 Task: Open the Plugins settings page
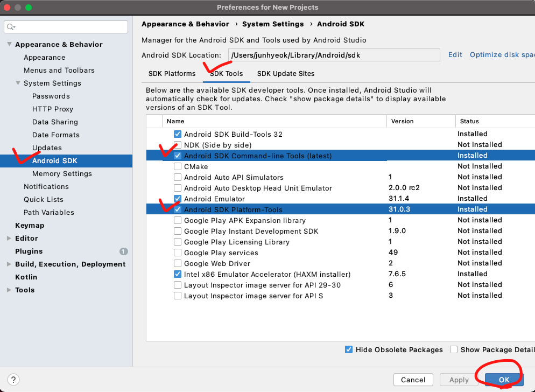pos(29,251)
